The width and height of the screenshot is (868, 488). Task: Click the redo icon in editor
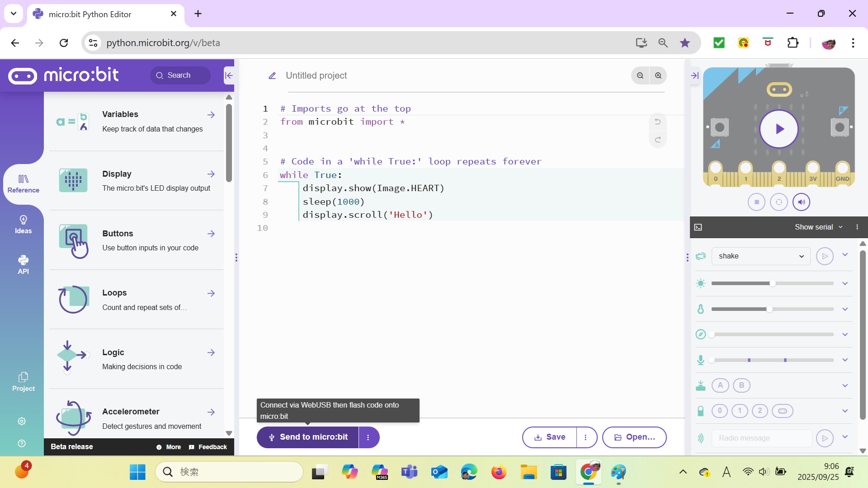coord(658,140)
